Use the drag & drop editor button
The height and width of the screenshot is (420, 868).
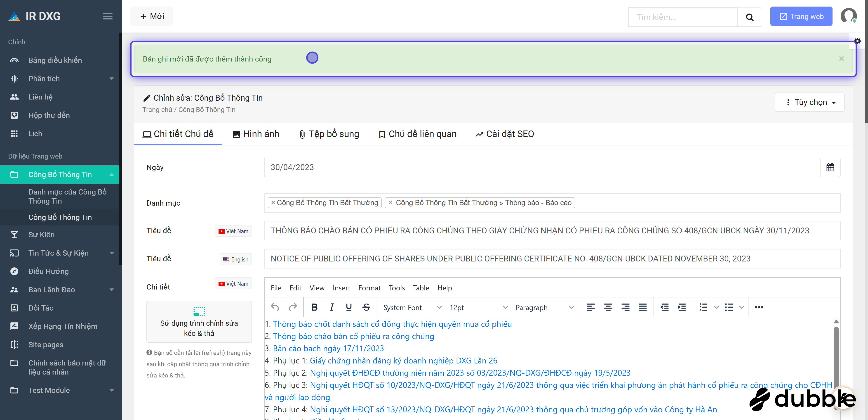[199, 322]
